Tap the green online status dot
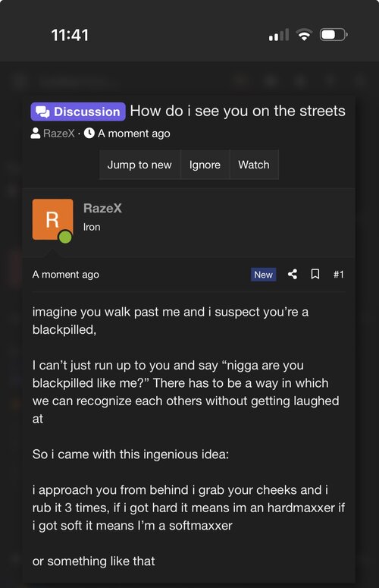 [65, 237]
